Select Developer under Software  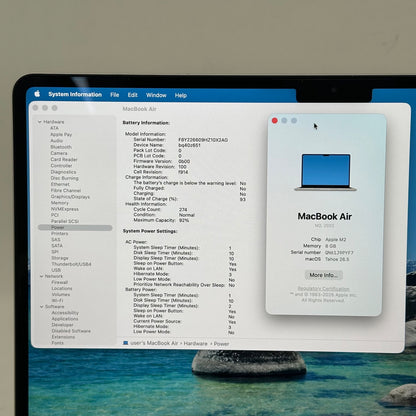point(63,325)
